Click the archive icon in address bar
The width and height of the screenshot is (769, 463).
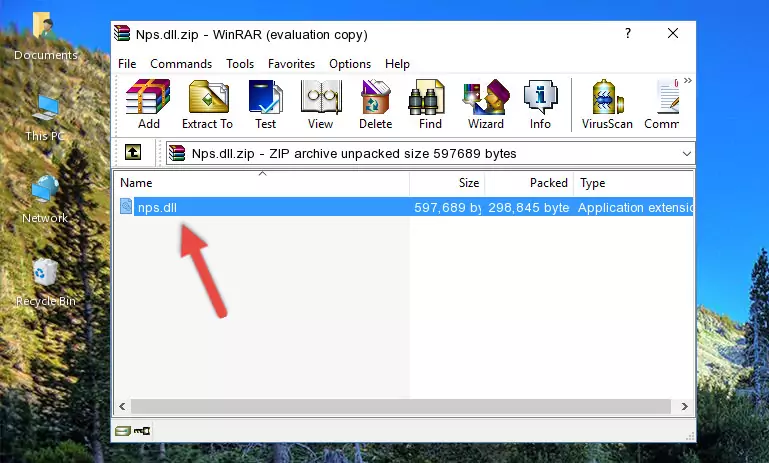click(x=177, y=154)
